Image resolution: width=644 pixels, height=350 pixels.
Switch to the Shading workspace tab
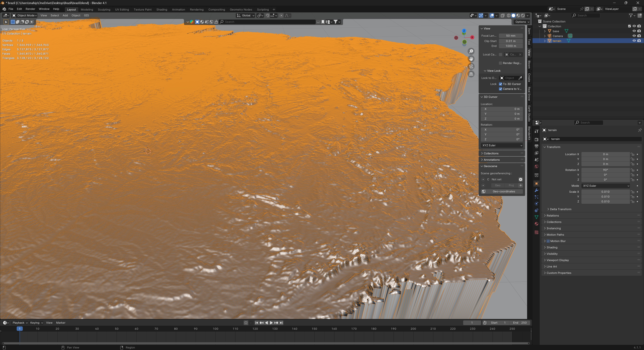[x=162, y=10]
